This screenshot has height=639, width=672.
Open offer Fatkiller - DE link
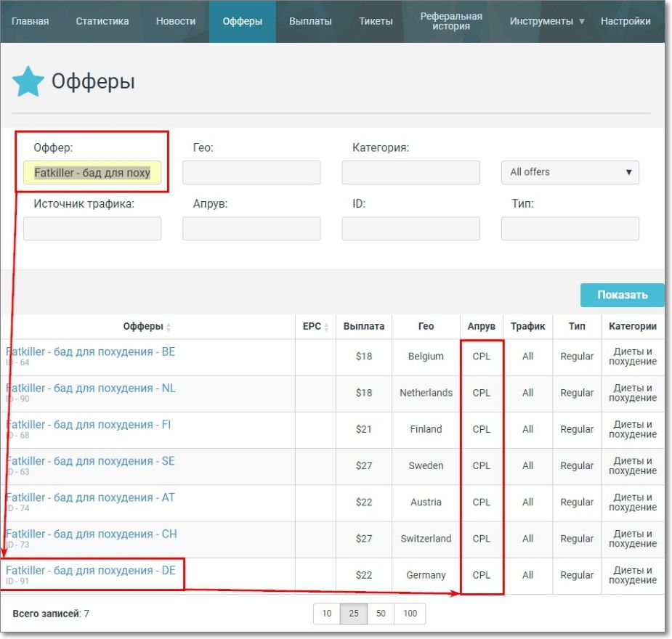90,570
